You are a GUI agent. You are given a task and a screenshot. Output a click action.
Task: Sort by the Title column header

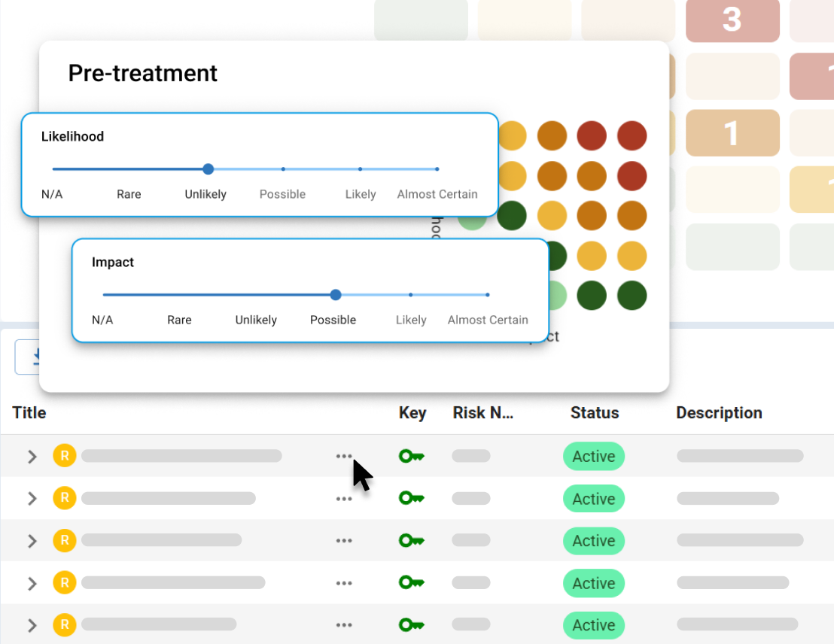[29, 413]
